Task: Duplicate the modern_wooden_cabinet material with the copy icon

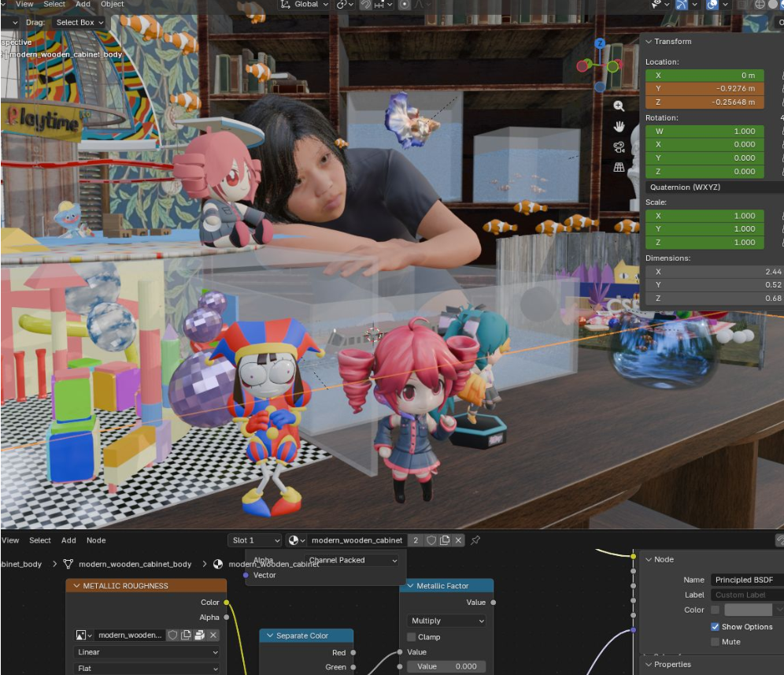Action: [x=445, y=540]
